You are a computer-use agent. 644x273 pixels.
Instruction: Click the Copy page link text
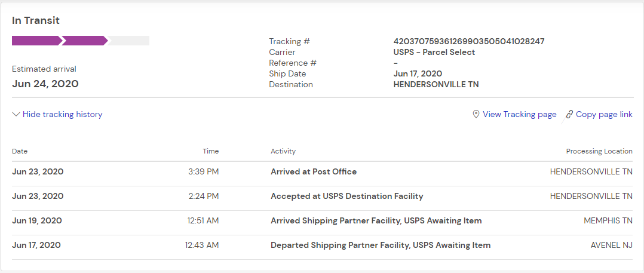(x=604, y=114)
